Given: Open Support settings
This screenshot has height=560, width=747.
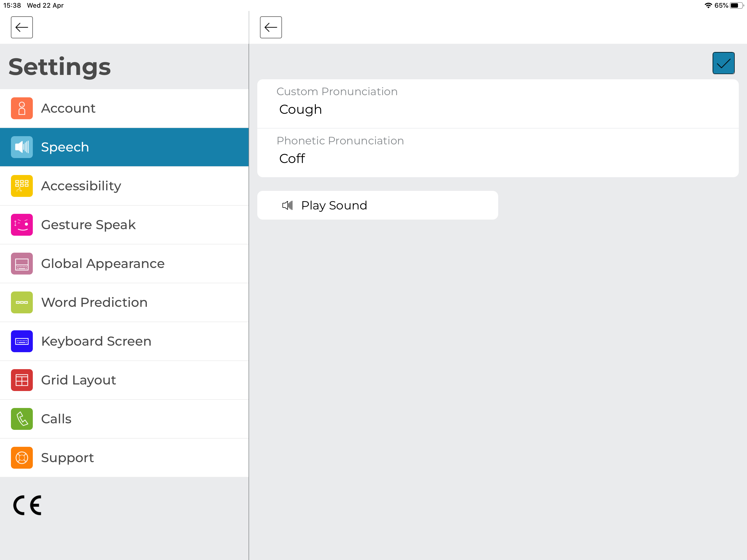Looking at the screenshot, I should pyautogui.click(x=124, y=458).
